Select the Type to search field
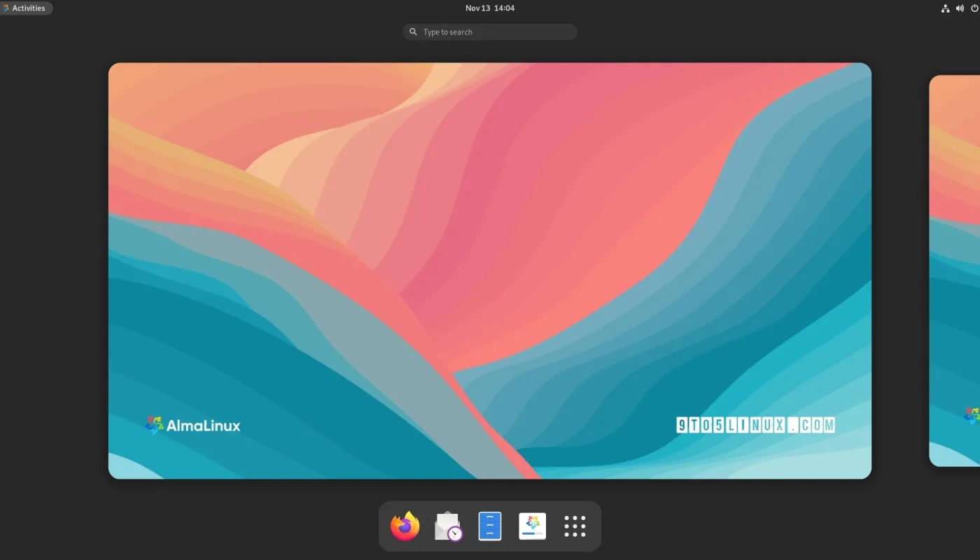This screenshot has height=560, width=980. pos(490,31)
